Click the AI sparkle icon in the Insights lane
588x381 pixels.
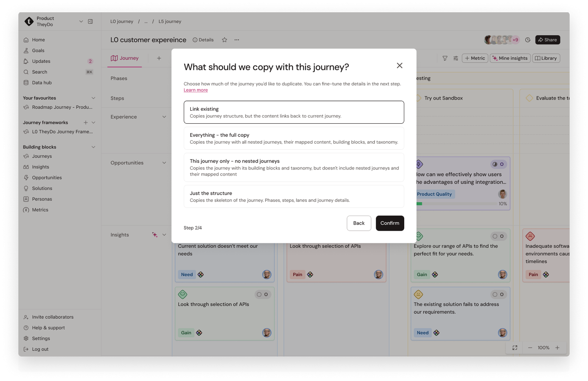click(x=154, y=234)
